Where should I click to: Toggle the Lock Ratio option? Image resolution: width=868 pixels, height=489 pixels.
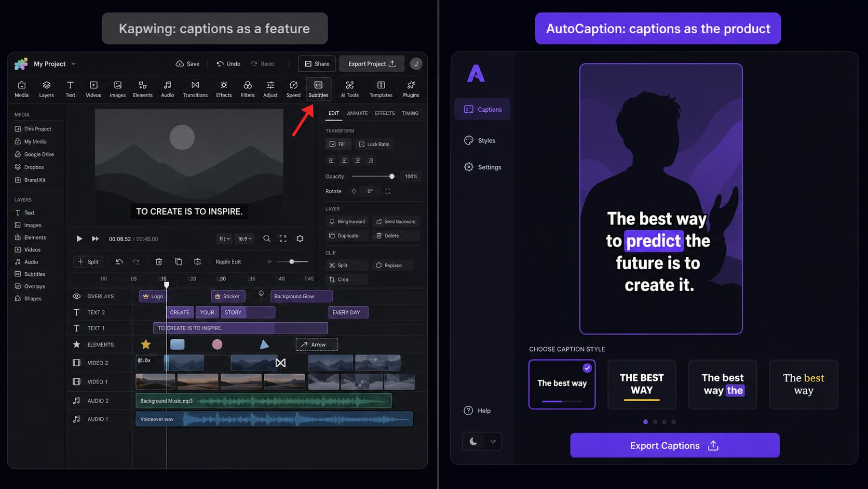374,144
